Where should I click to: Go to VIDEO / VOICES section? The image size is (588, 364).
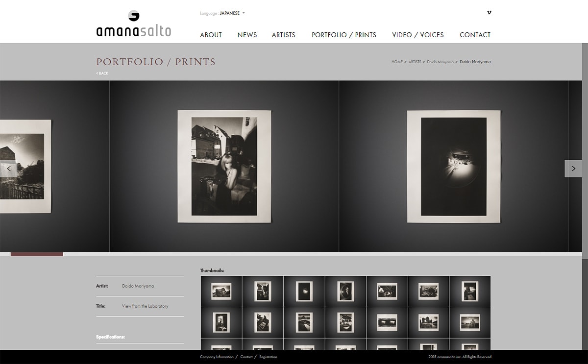point(417,35)
